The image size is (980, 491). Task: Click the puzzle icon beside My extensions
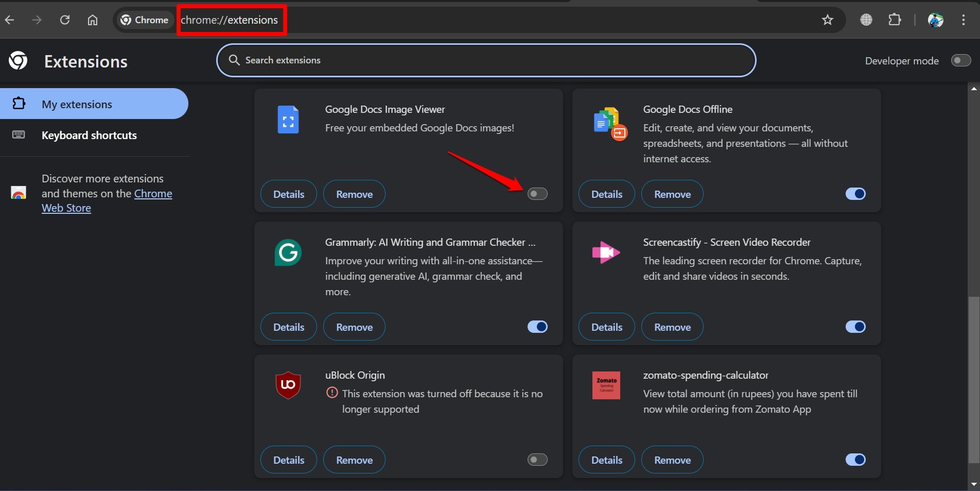pyautogui.click(x=19, y=104)
